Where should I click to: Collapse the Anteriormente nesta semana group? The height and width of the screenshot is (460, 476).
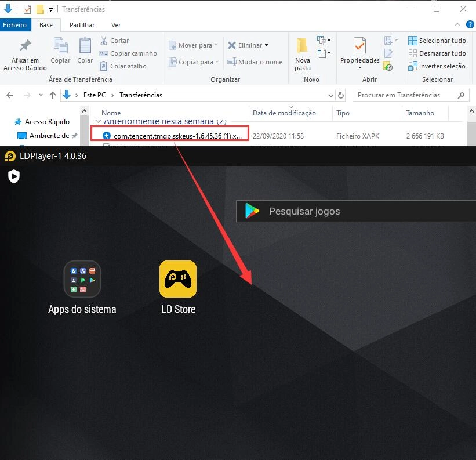coord(98,122)
